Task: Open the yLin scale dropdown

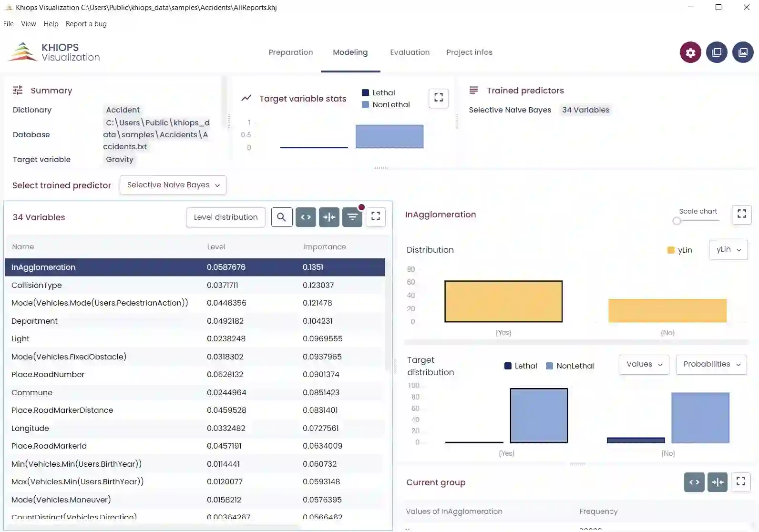Action: [728, 250]
